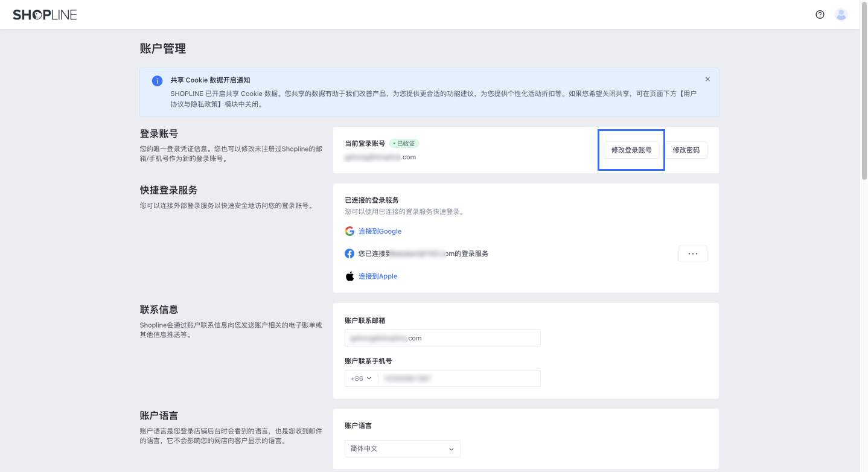The image size is (868, 472).
Task: Click the 当前登录账号 label
Action: tap(365, 144)
